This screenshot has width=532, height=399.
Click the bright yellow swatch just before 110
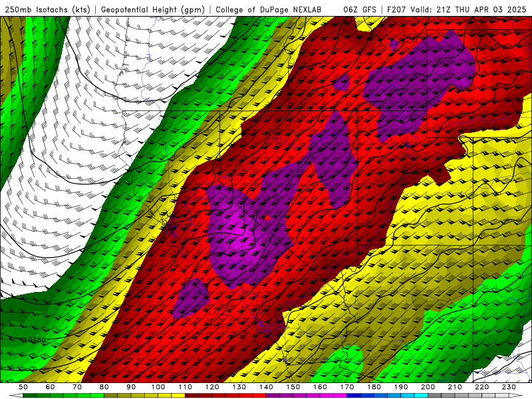click(178, 396)
